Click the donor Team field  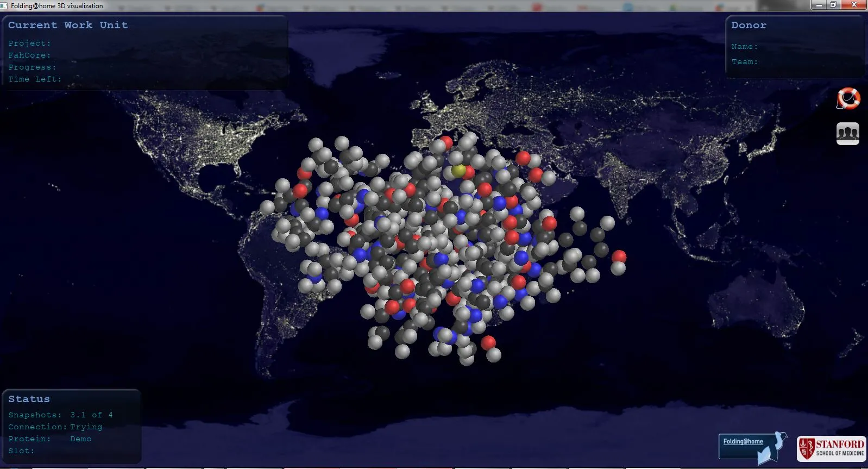tap(745, 62)
